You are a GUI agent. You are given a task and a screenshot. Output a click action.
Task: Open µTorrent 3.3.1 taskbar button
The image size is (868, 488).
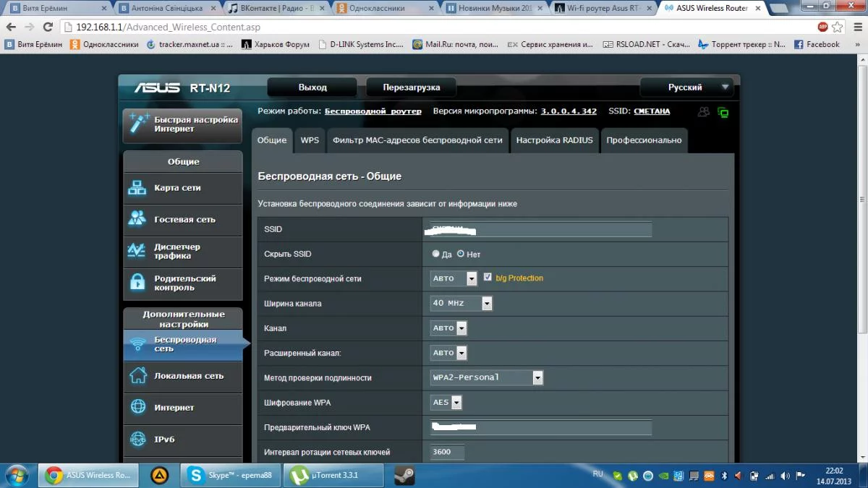tap(333, 476)
